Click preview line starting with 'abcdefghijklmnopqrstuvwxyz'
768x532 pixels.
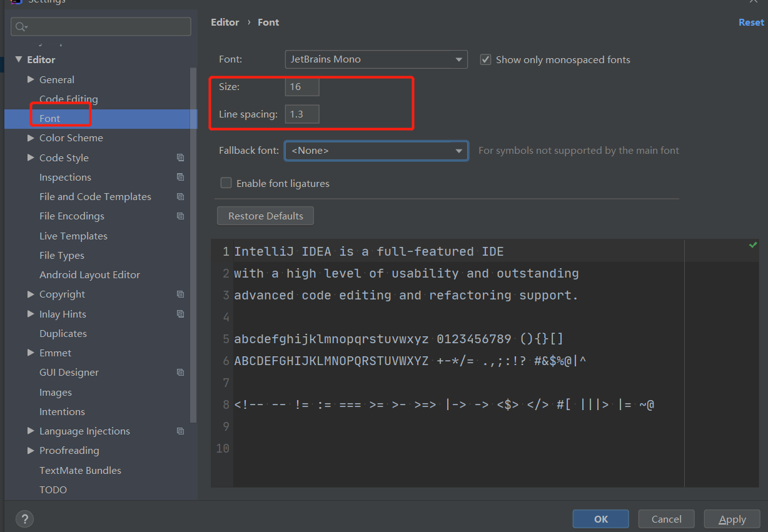(x=399, y=339)
